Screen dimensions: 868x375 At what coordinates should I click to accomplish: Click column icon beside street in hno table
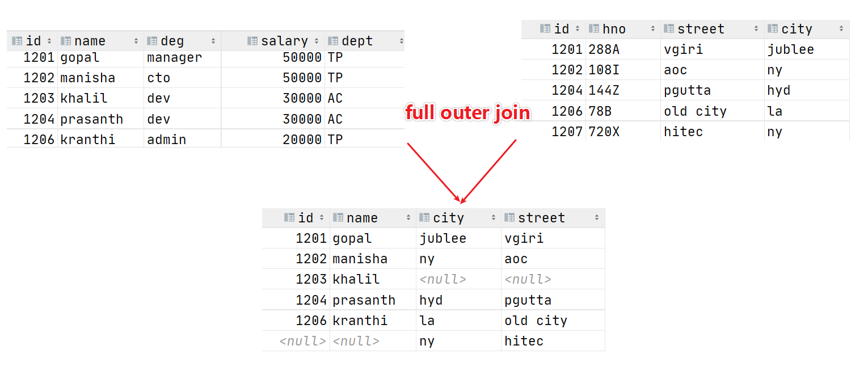(669, 28)
